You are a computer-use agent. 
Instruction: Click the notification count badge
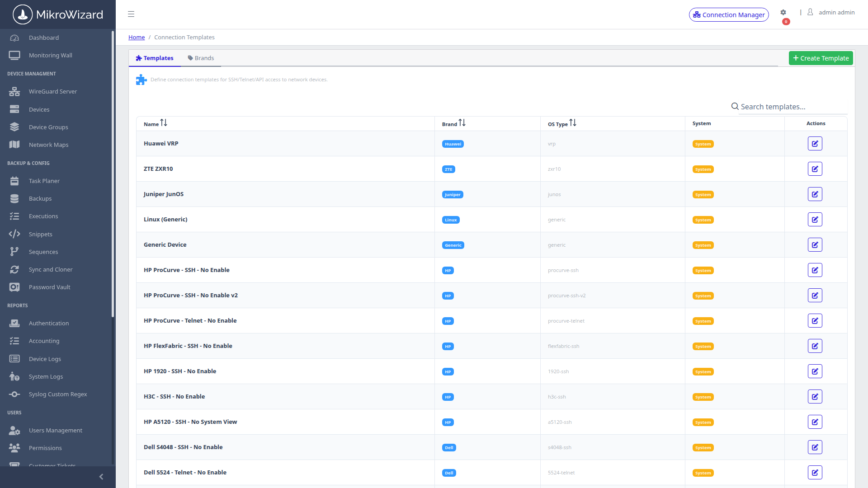coord(786,22)
